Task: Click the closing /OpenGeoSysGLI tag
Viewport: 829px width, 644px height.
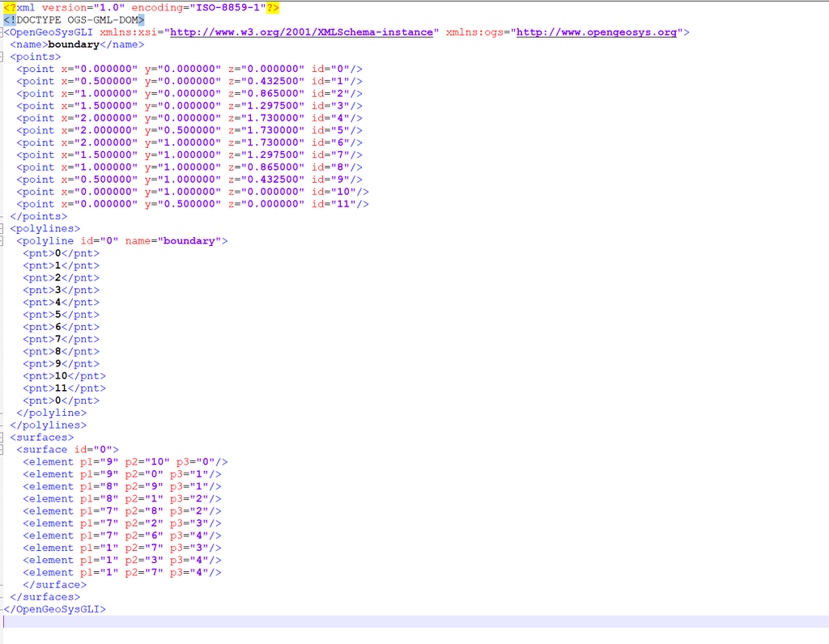Action: (55, 609)
